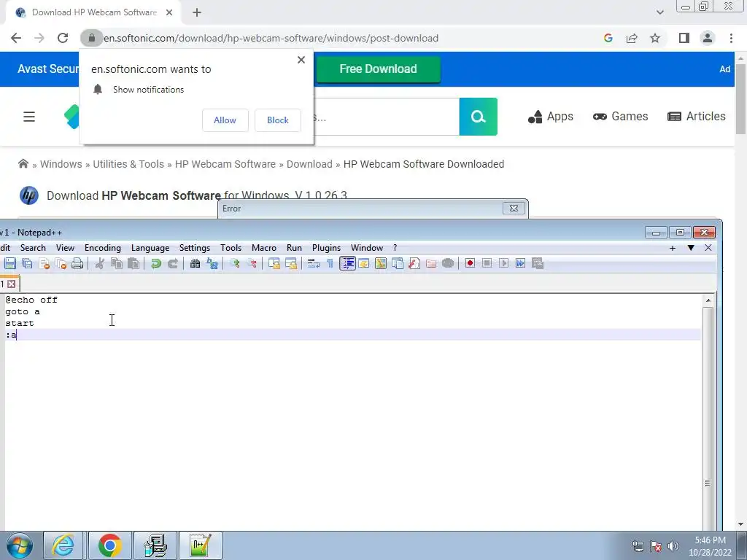Viewport: 747px width, 560px height.
Task: Open document list dropdown triangle in Notepad++
Action: [x=690, y=248]
